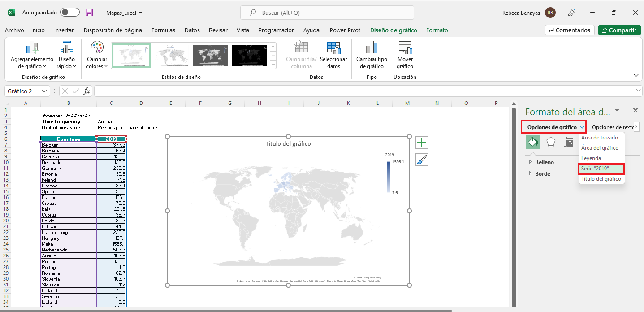The height and width of the screenshot is (312, 644).
Task: Toggle the Autoguardado switch
Action: 70,13
